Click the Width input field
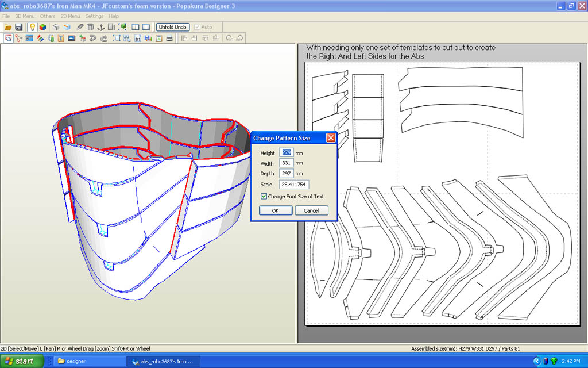Viewport: 588px width, 368px height. click(x=287, y=163)
